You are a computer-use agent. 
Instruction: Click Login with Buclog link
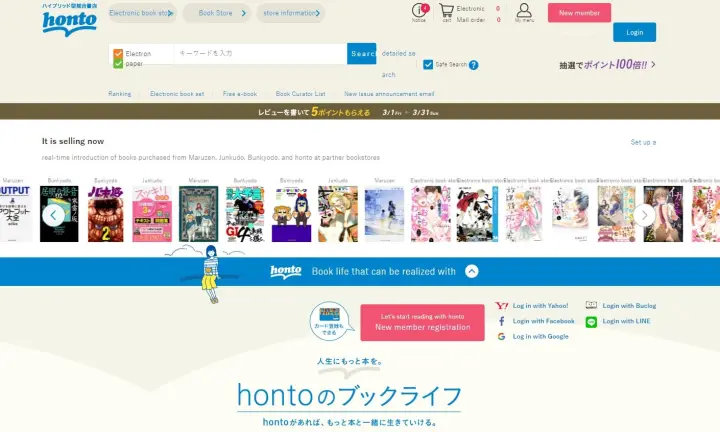tap(629, 306)
